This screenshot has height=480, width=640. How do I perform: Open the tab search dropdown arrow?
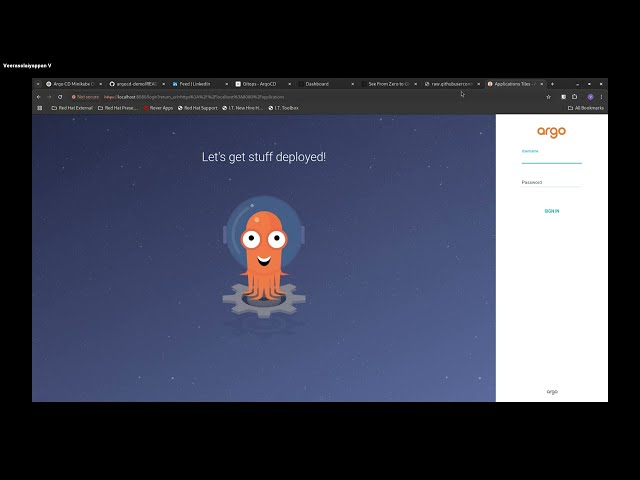pyautogui.click(x=38, y=84)
